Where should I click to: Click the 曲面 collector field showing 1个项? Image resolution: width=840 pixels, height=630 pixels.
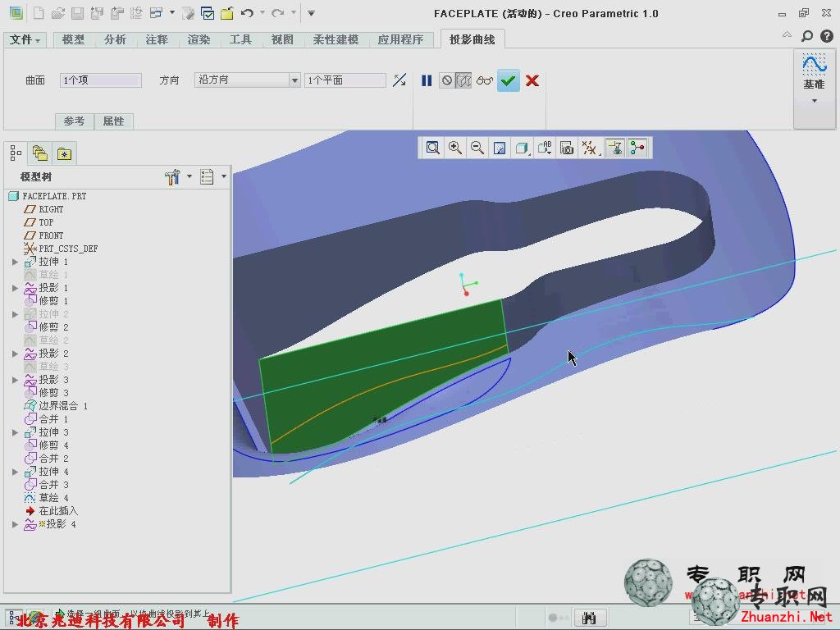point(101,80)
